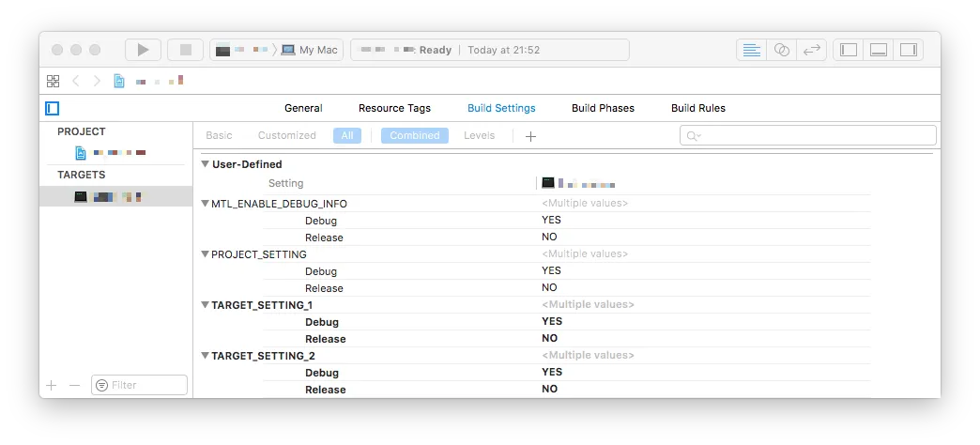Open the Build Phases tab
980x445 pixels.
pos(604,108)
